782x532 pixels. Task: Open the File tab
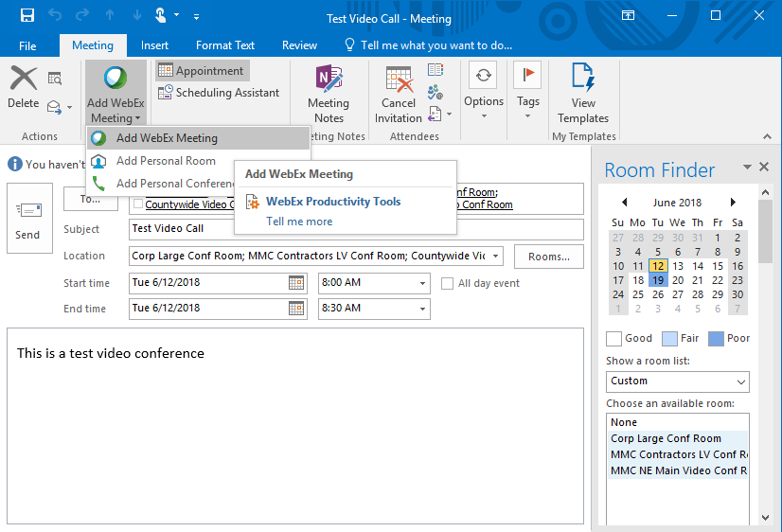[x=27, y=45]
